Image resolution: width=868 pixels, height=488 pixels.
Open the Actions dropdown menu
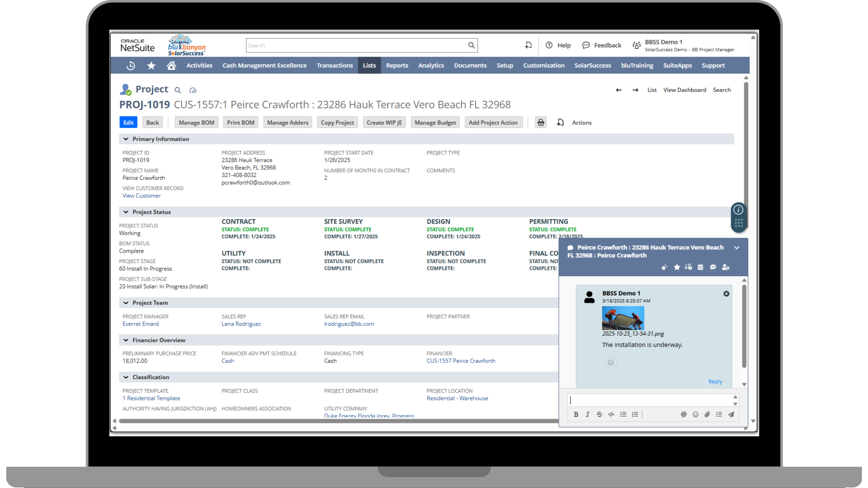(x=581, y=122)
